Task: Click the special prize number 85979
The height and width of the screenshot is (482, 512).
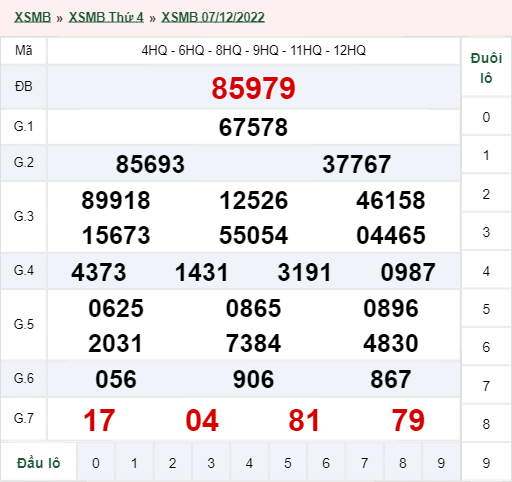Action: pos(253,88)
